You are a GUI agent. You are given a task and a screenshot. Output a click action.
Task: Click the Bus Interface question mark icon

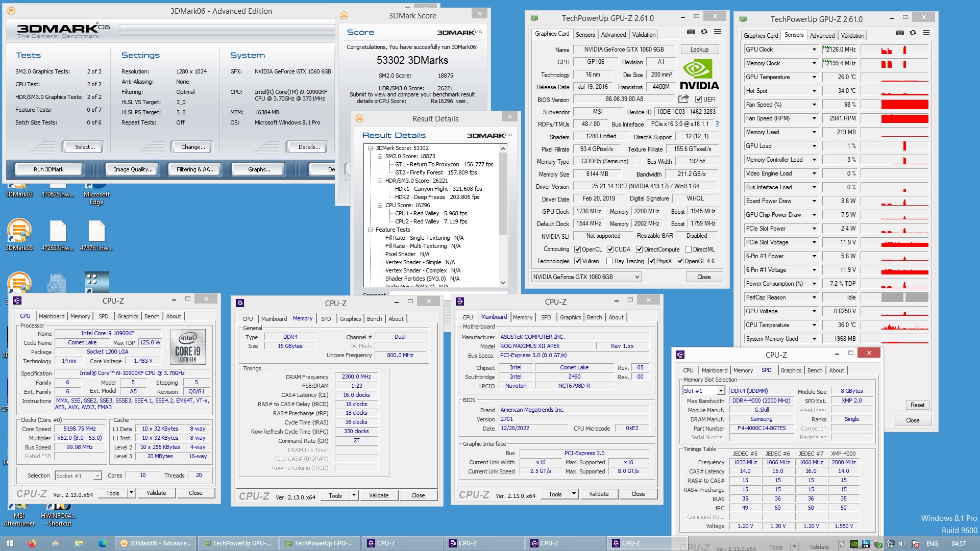click(717, 124)
